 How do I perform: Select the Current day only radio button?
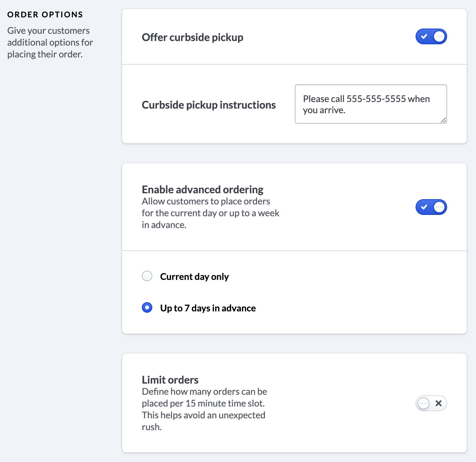click(147, 276)
